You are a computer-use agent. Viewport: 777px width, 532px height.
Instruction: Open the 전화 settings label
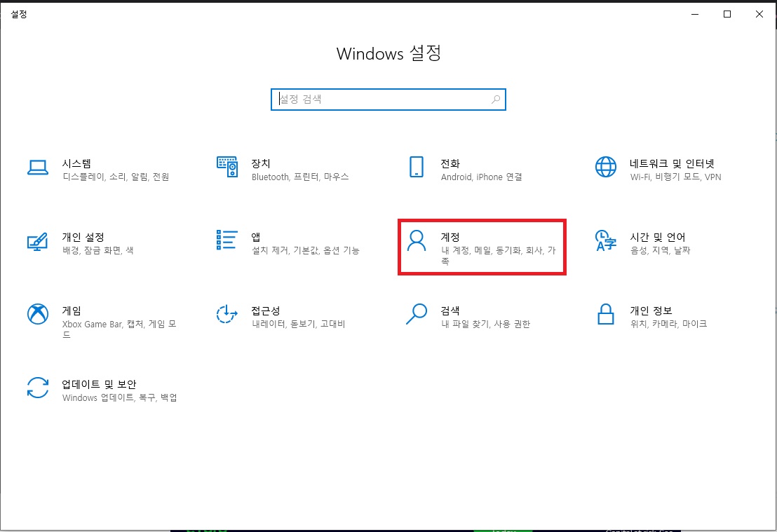(450, 163)
